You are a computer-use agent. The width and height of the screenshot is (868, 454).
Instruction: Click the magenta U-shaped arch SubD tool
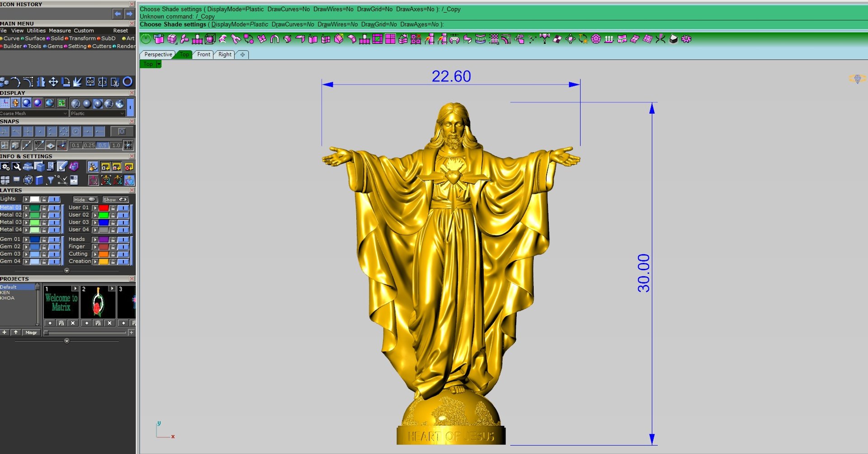coord(274,39)
